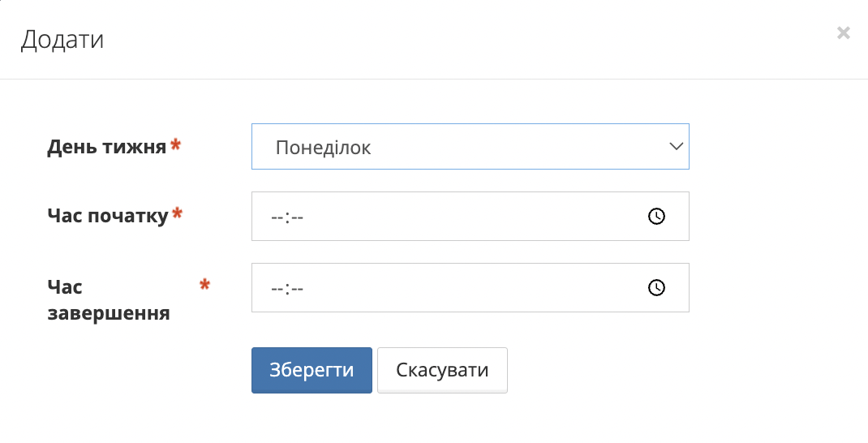Image resolution: width=868 pixels, height=443 pixels.
Task: Click the minutes segment of Час завершення
Action: [x=297, y=288]
